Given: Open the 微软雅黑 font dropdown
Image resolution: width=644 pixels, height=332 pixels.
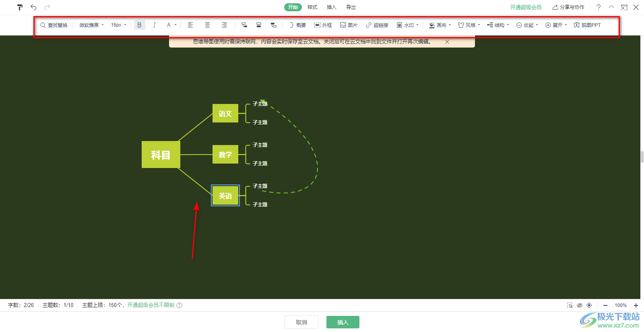Looking at the screenshot, I should (x=91, y=25).
